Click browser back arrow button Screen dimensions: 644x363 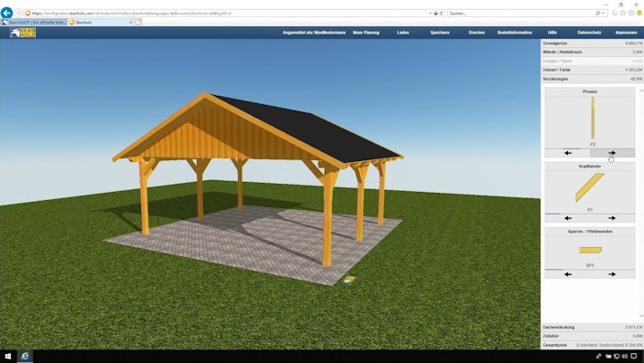6,13
